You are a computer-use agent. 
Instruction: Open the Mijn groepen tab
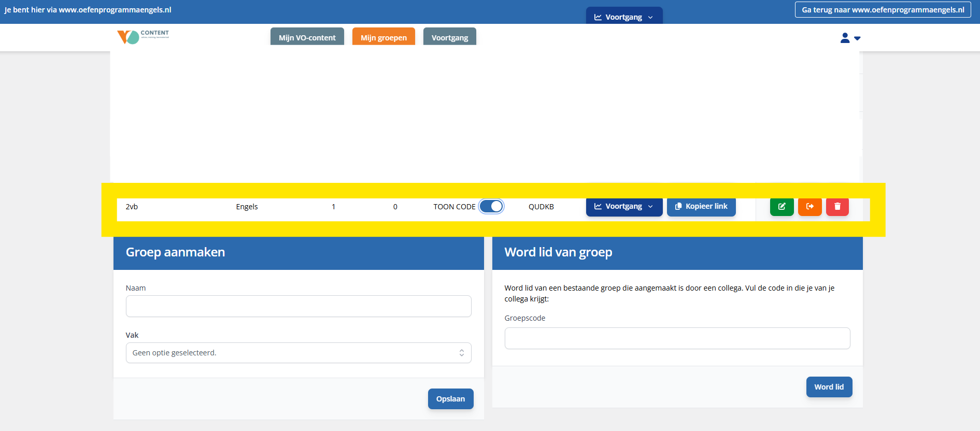[x=384, y=37]
